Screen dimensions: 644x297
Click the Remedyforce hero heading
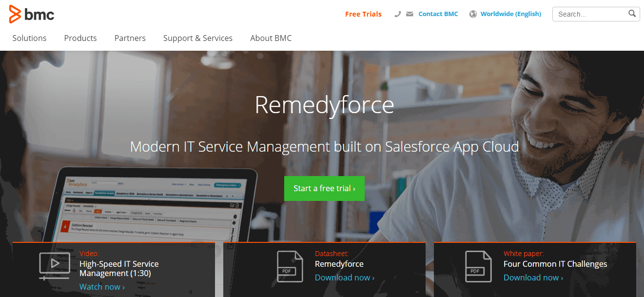click(x=324, y=104)
